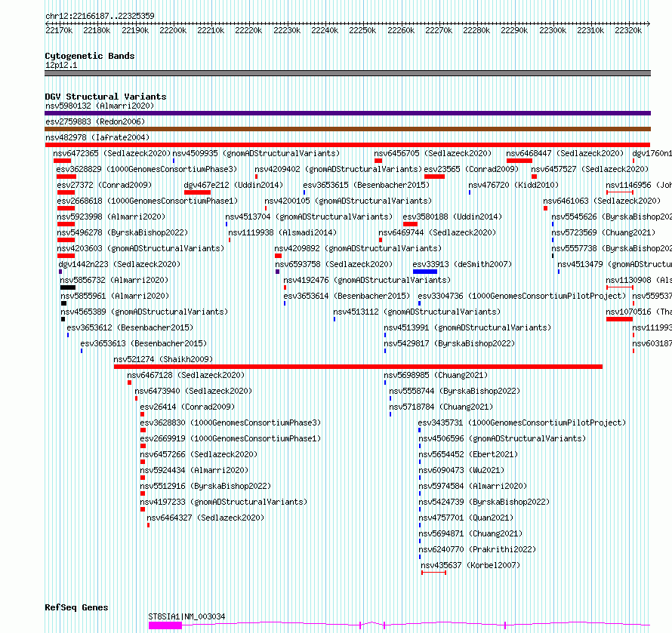The image size is (672, 633).
Task: Select nsv6473940 (Sedlazeck2020) label
Action: (x=194, y=391)
